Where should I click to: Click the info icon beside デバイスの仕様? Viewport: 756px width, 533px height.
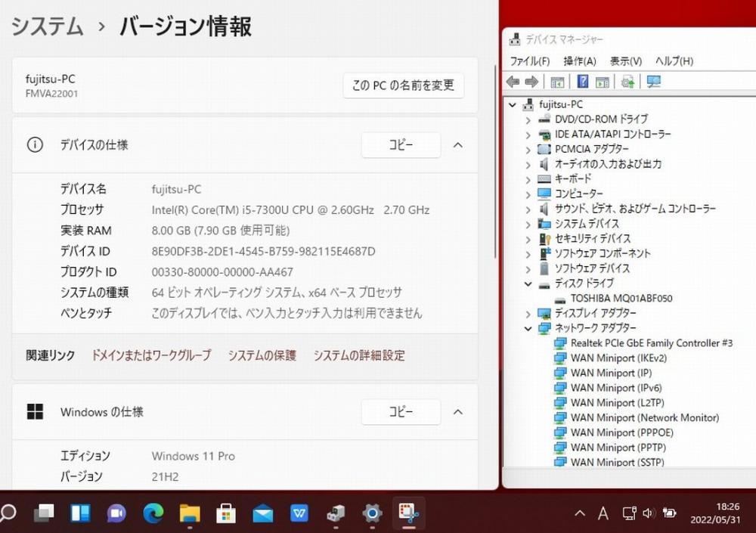point(35,144)
